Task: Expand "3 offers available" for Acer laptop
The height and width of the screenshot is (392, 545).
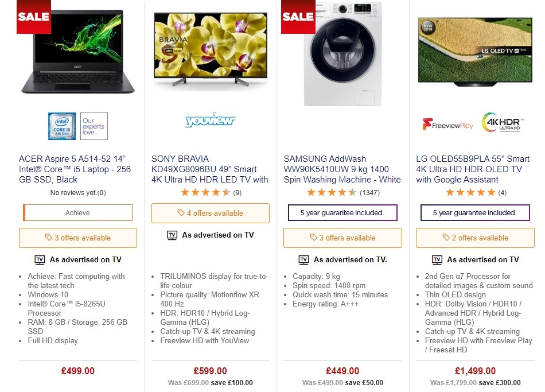Action: [77, 238]
